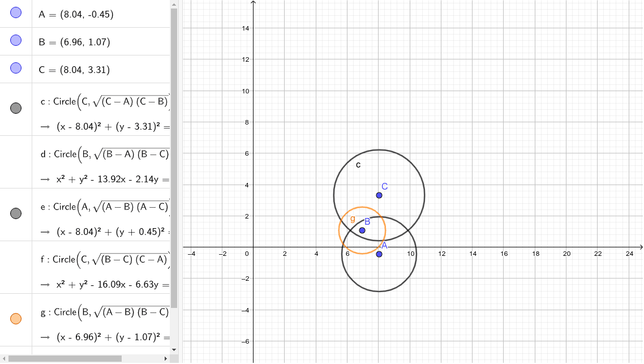Hide circle c using its gray marker
The image size is (644, 364).
pyautogui.click(x=16, y=108)
